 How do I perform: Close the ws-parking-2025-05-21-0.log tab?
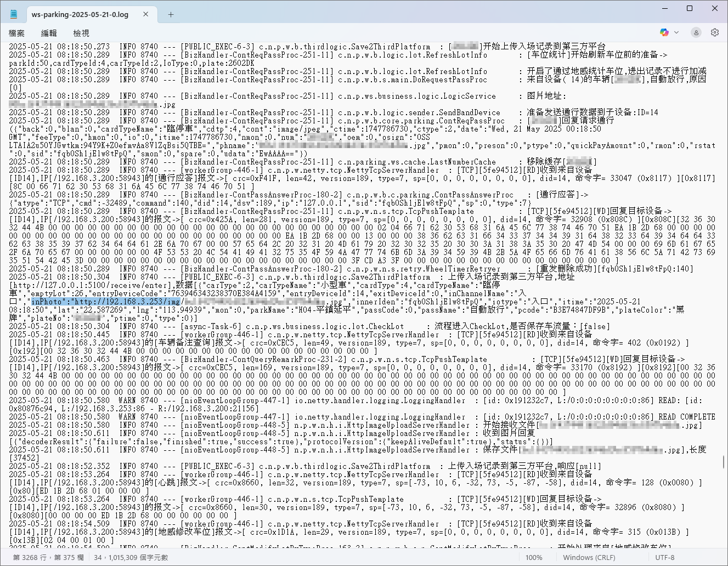click(x=146, y=15)
